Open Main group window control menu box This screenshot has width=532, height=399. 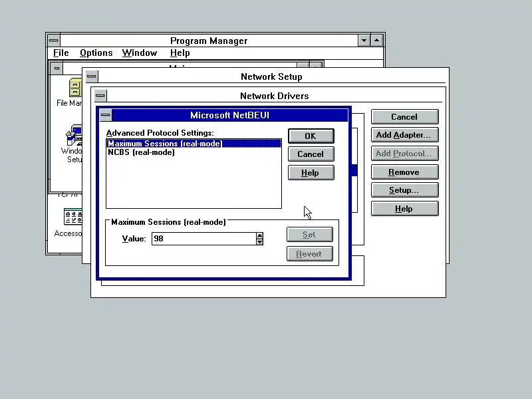[x=57, y=68]
